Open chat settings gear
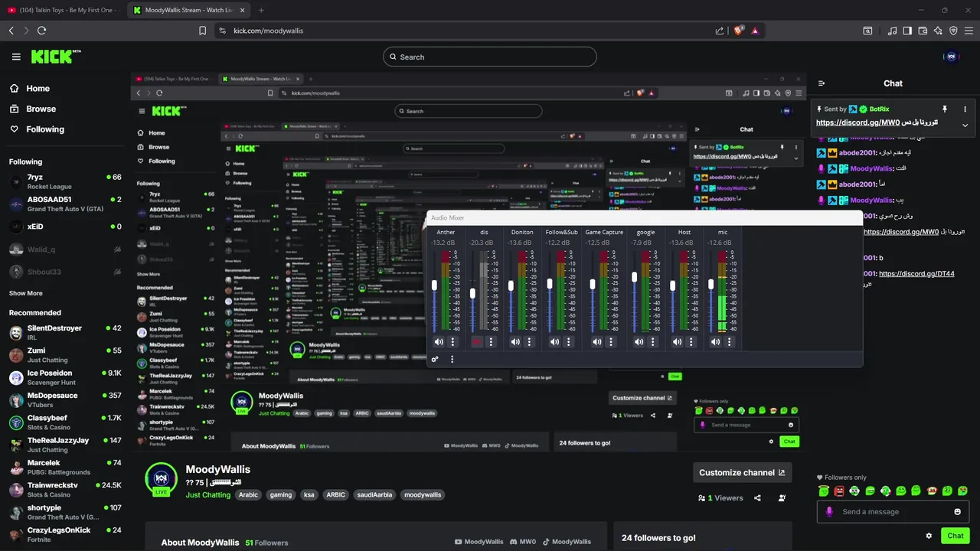980x551 pixels. pos(929,536)
